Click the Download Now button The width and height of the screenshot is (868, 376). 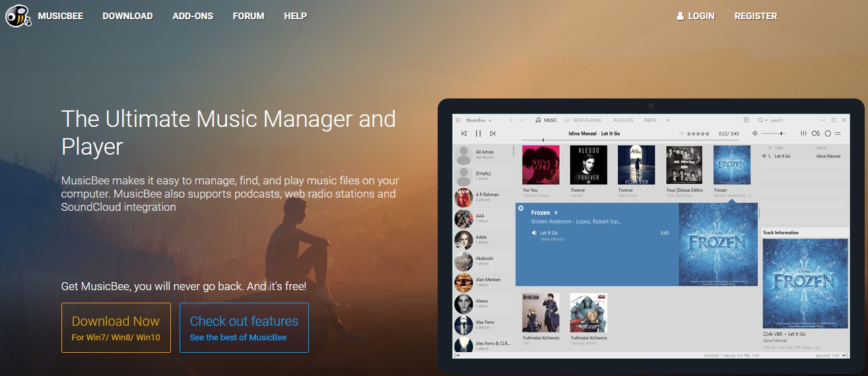pyautogui.click(x=116, y=328)
